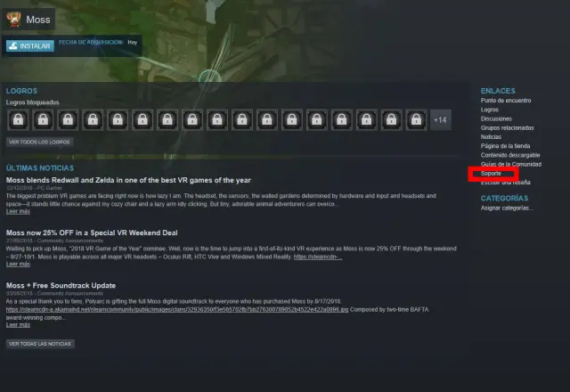The width and height of the screenshot is (570, 392).
Task: Open the +14 more achievements tile
Action: coord(441,119)
